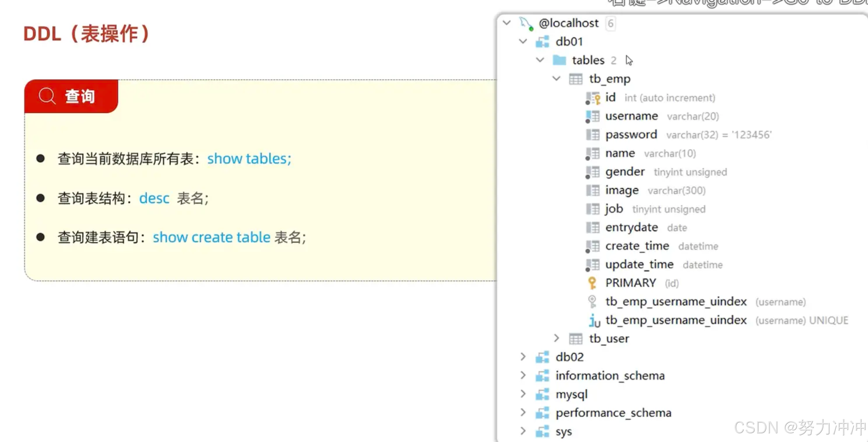868x442 pixels.
Task: Click the unique index icon for tb_emp_username_uindex
Action: point(594,320)
